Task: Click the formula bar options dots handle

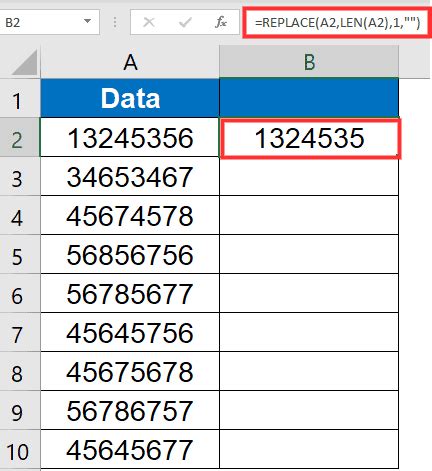Action: pos(115,22)
